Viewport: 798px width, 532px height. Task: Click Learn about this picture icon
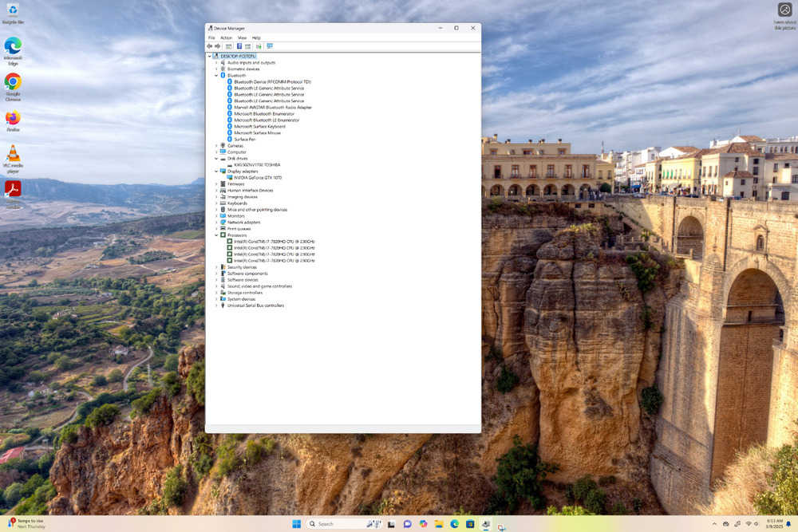click(x=784, y=15)
